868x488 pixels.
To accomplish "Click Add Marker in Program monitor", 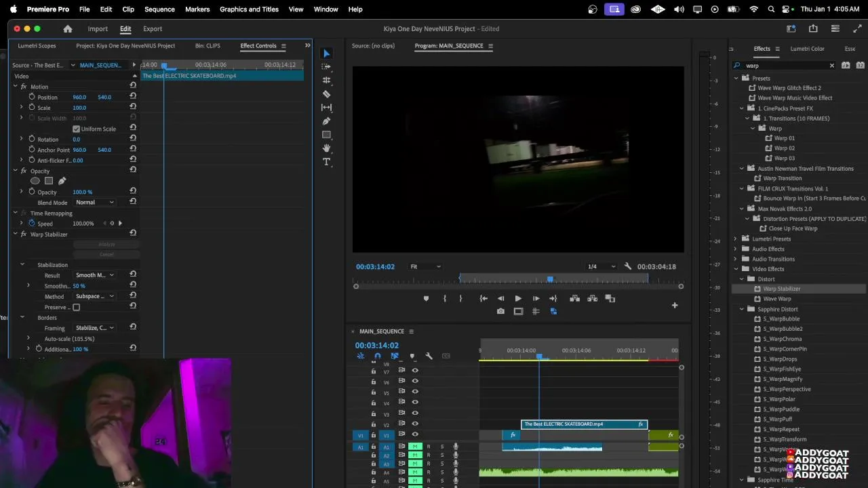I will coord(426,298).
